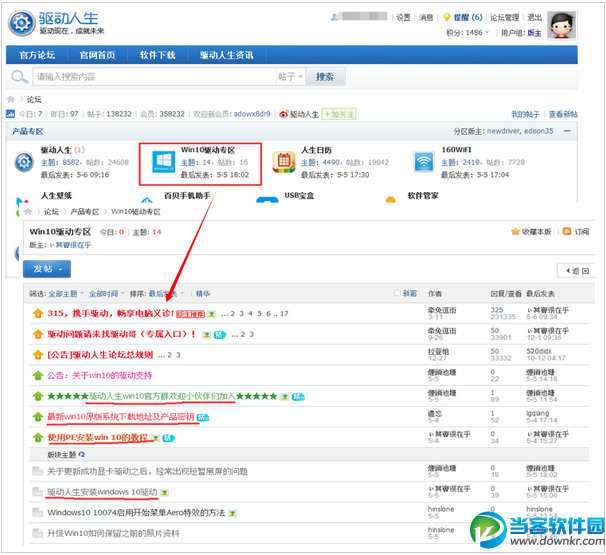This screenshot has width=606, height=555.
Task: Open section moderator newdriver link
Action: 504,131
